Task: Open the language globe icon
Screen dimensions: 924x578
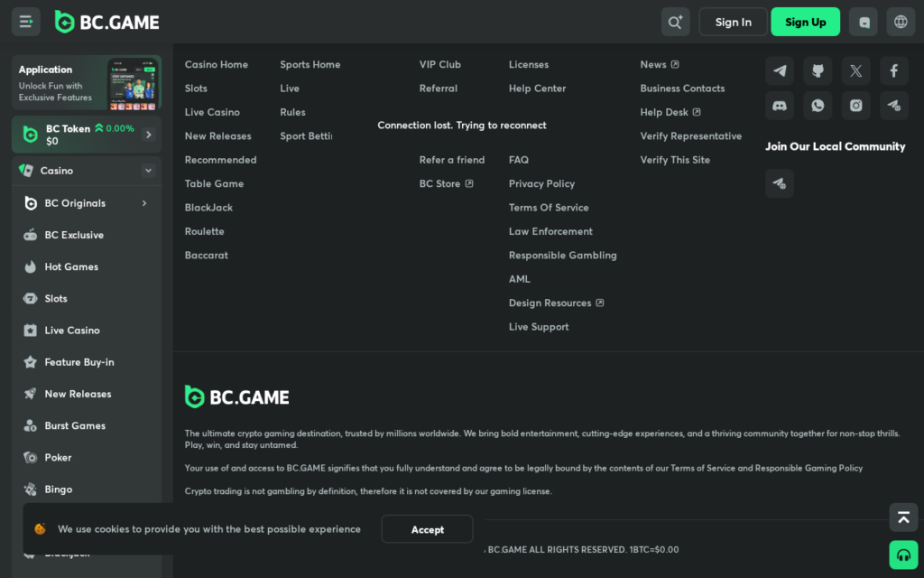Action: tap(901, 22)
